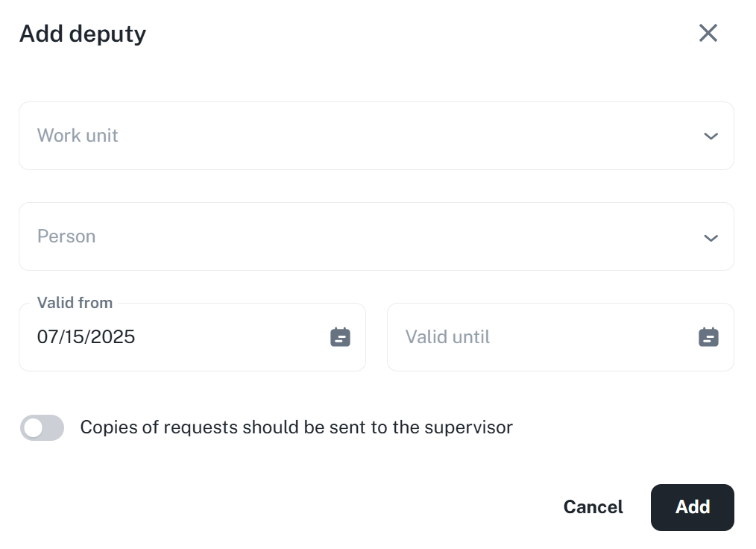
Task: Click 'supervisor' in the toggle description
Action: click(x=468, y=427)
